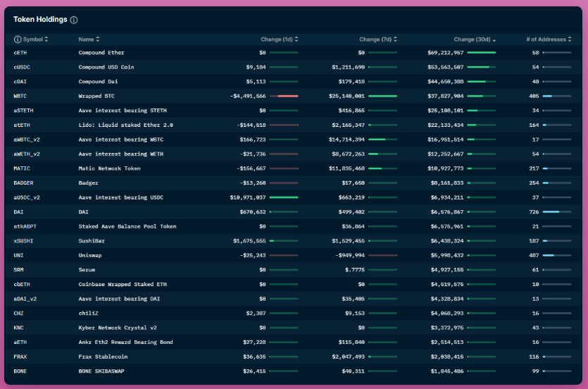This screenshot has height=389, width=588.
Task: Select the aWBTC_v2 symbol
Action: tap(27, 140)
